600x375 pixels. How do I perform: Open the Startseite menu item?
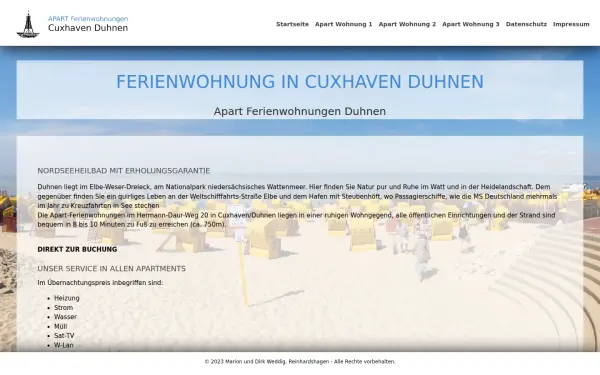(292, 24)
